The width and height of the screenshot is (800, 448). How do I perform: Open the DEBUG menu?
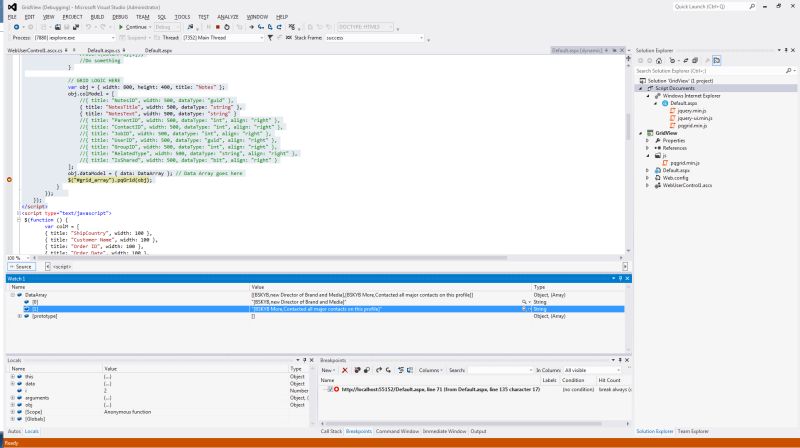[120, 17]
